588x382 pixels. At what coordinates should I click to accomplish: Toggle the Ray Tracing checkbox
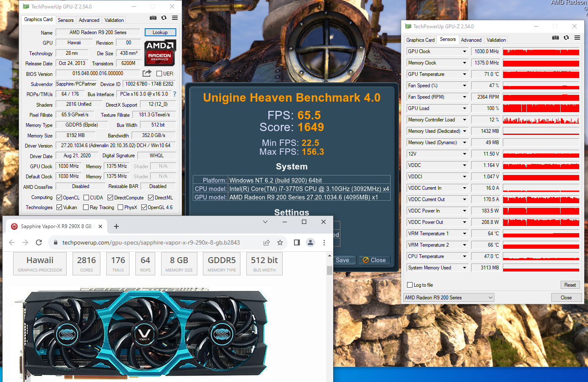pos(86,207)
